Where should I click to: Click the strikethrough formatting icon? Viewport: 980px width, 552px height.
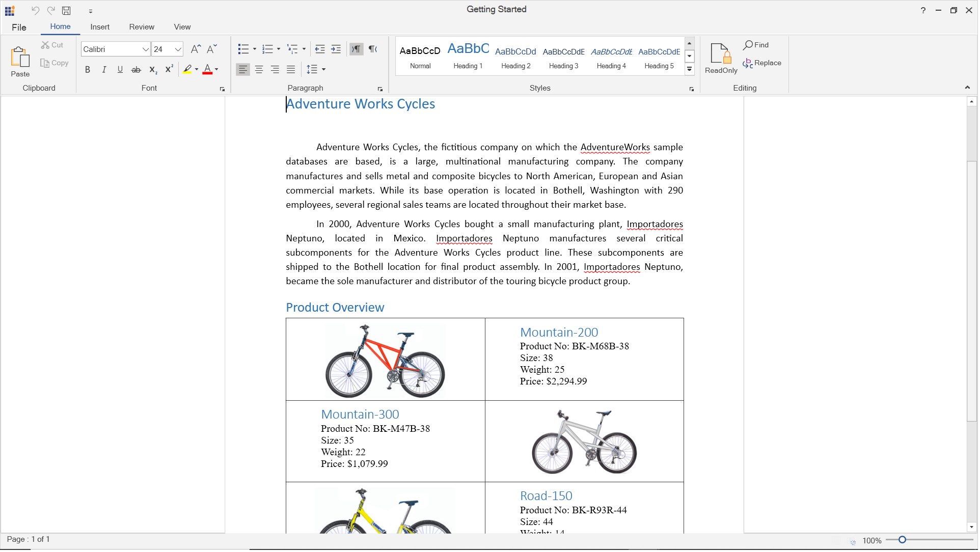tap(136, 70)
